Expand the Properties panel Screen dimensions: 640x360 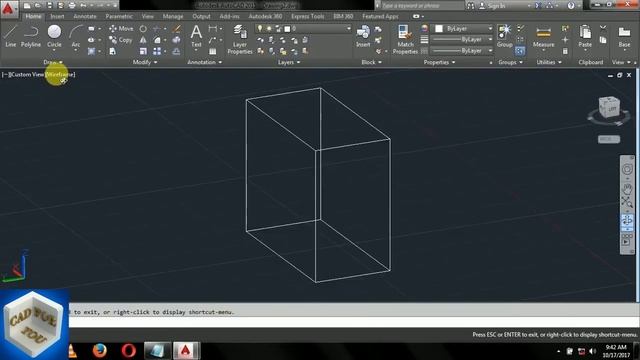point(439,62)
